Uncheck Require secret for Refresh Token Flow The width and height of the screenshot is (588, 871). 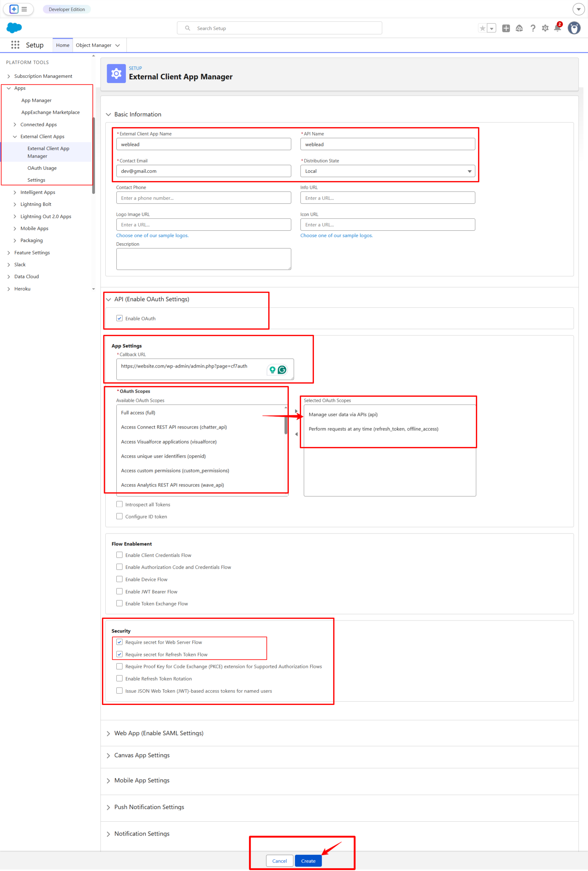[x=119, y=654]
